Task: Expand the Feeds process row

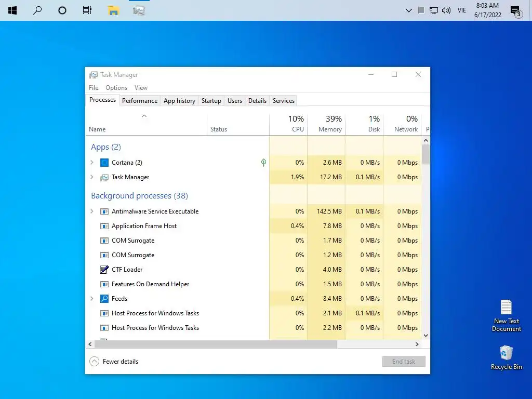Action: pyautogui.click(x=91, y=299)
